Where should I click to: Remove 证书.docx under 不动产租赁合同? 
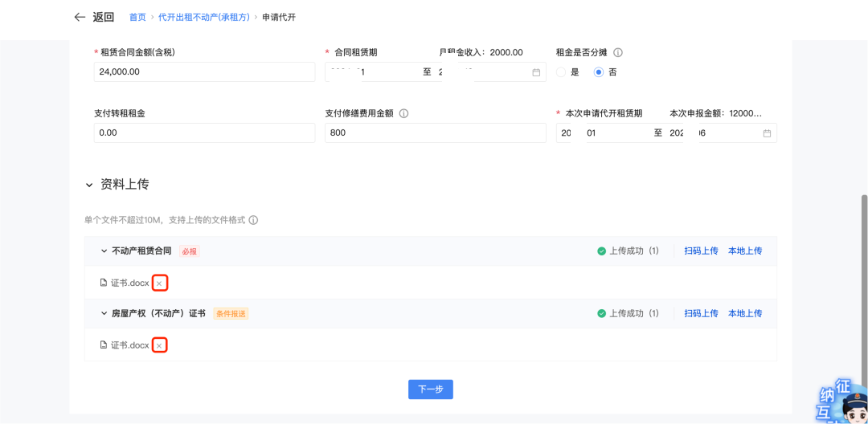tap(159, 283)
